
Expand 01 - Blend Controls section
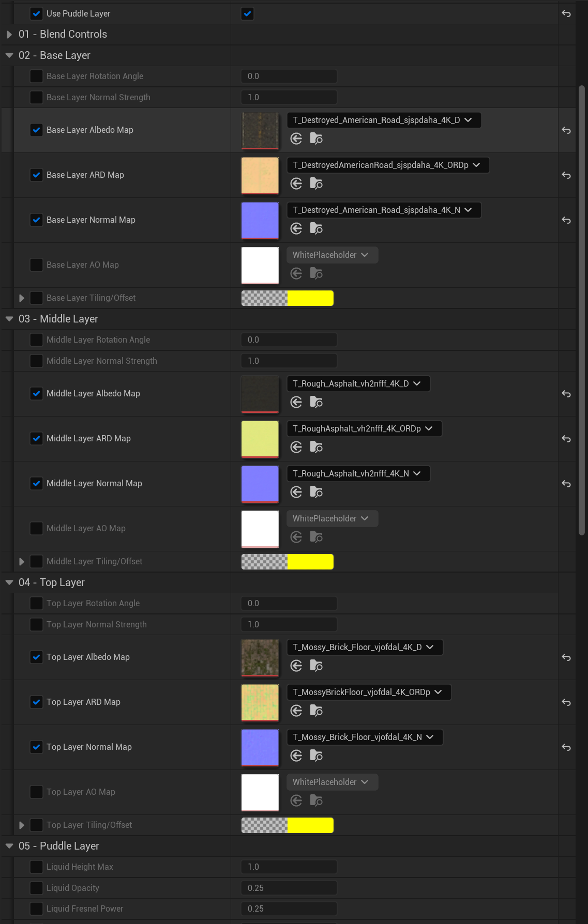coord(9,34)
